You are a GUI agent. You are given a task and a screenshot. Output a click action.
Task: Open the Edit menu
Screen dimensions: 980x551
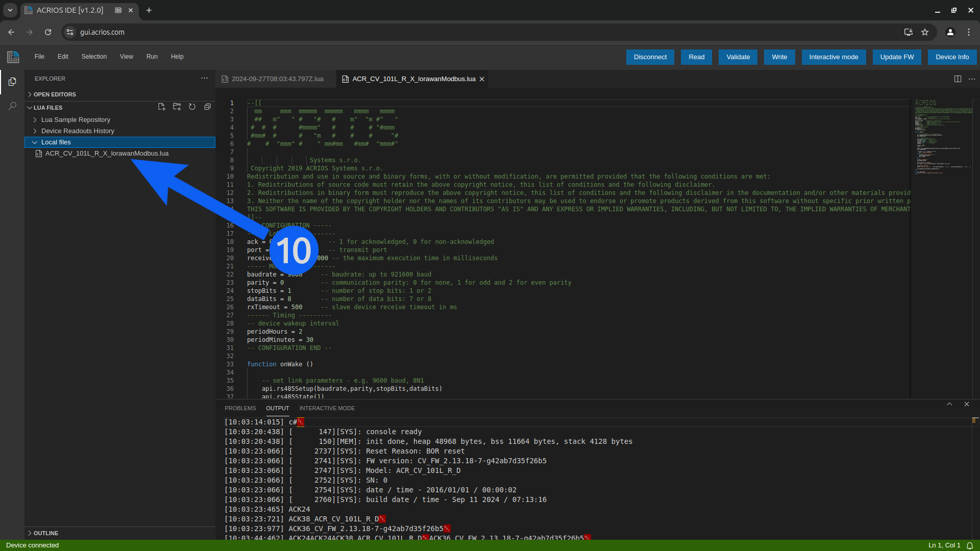(63, 57)
